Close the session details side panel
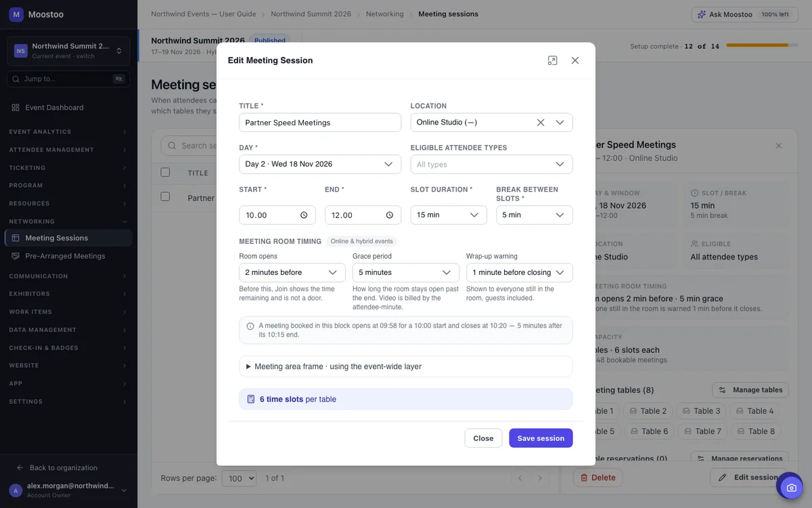 [778, 146]
